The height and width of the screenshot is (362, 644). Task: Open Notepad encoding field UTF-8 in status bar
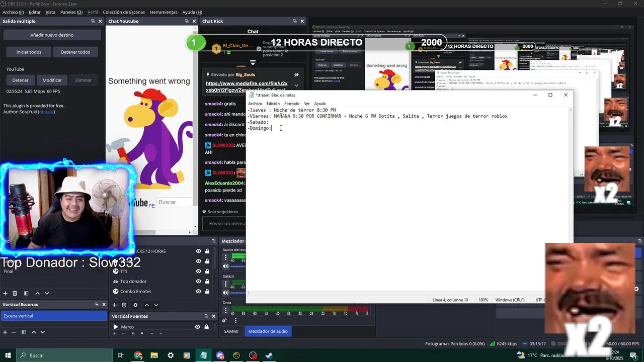pyautogui.click(x=540, y=300)
